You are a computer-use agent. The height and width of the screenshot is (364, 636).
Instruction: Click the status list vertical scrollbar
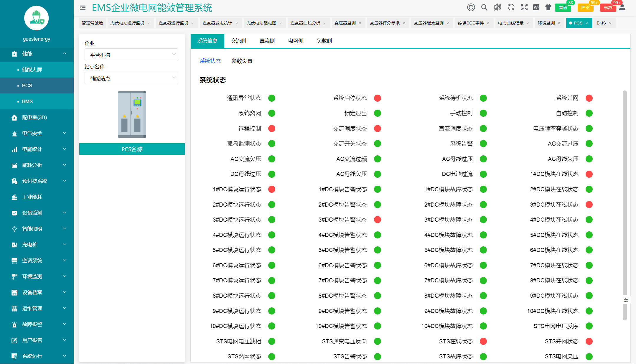point(625,192)
